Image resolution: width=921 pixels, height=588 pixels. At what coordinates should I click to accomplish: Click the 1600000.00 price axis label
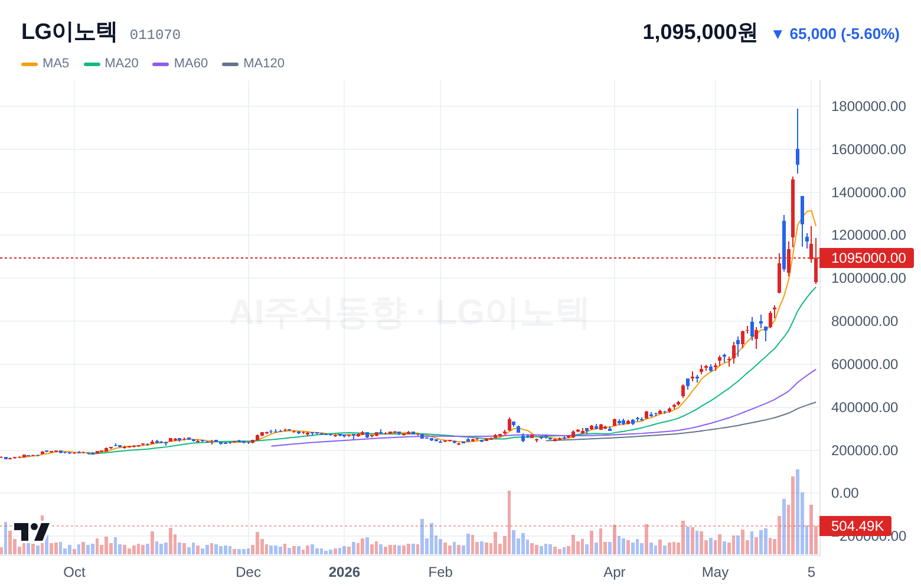click(868, 149)
